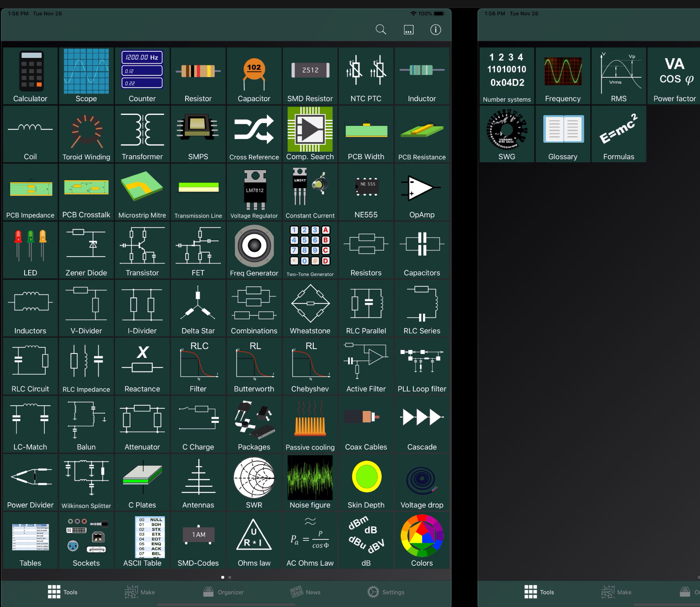Open Number systems in right window
This screenshot has height=607, width=700.
click(x=507, y=76)
